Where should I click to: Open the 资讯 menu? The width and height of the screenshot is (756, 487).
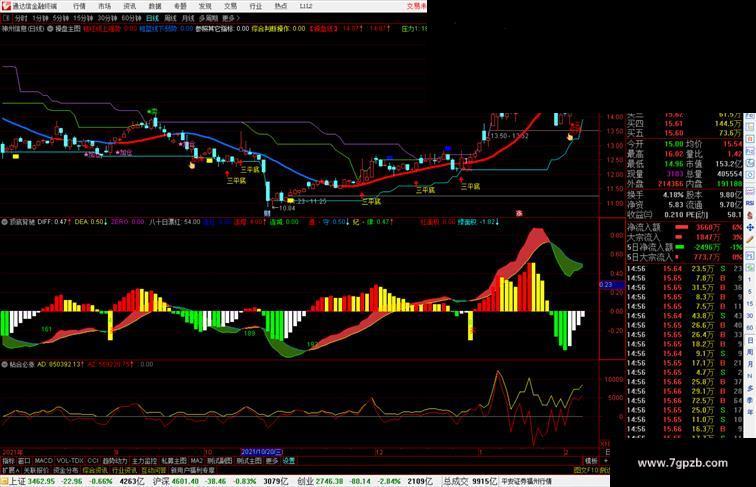click(129, 6)
